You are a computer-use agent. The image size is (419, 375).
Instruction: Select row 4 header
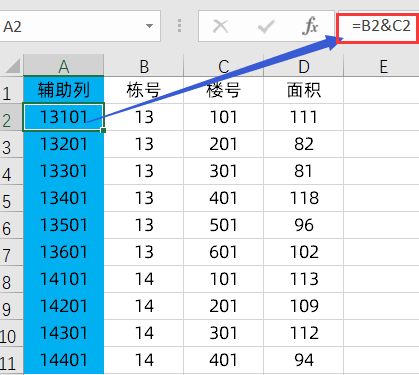[x=11, y=171]
